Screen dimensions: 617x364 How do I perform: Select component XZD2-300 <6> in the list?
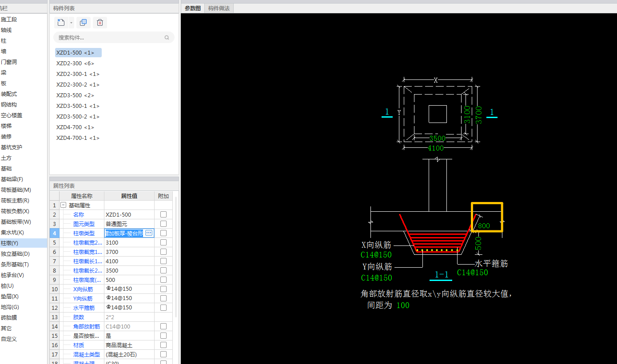tap(75, 63)
